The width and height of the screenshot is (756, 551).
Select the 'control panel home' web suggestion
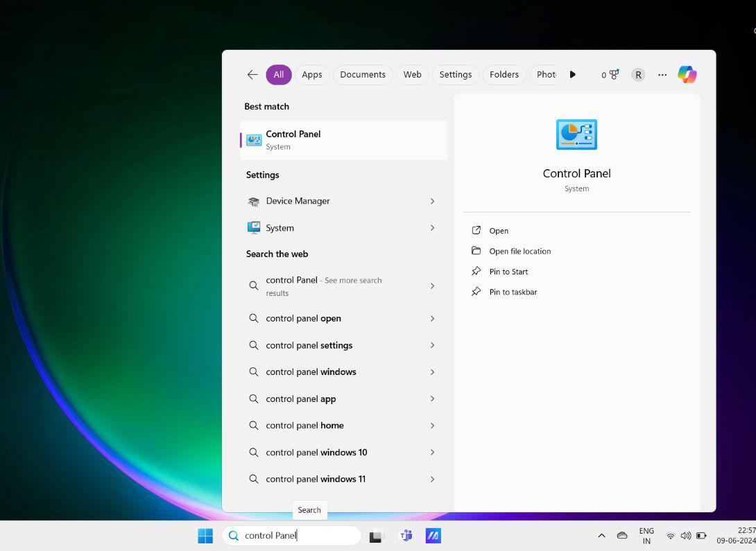tap(343, 426)
